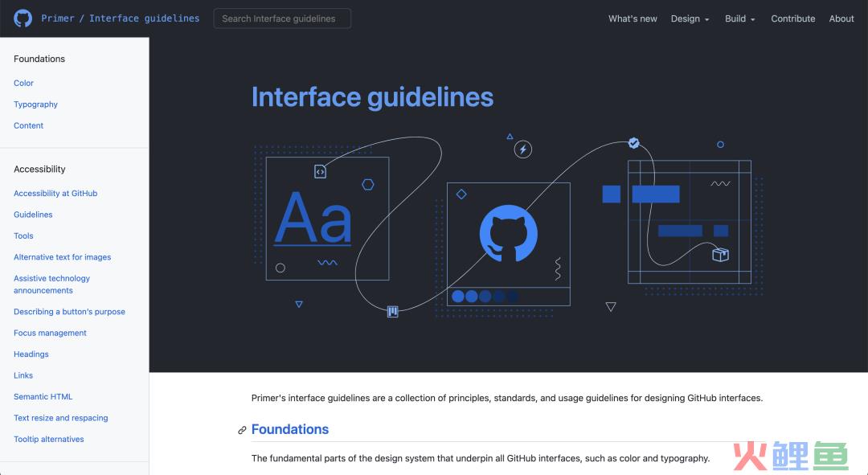
Task: Open the Interface guidelines breadcrumb link
Action: click(x=145, y=18)
